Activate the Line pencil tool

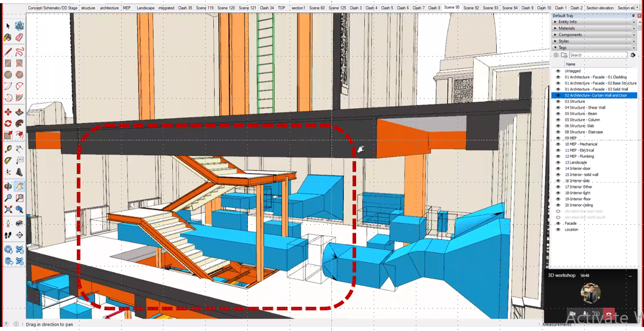[x=8, y=52]
